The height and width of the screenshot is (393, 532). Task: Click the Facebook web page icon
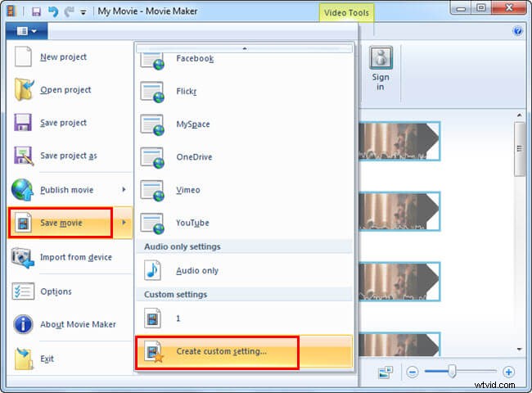coord(152,61)
